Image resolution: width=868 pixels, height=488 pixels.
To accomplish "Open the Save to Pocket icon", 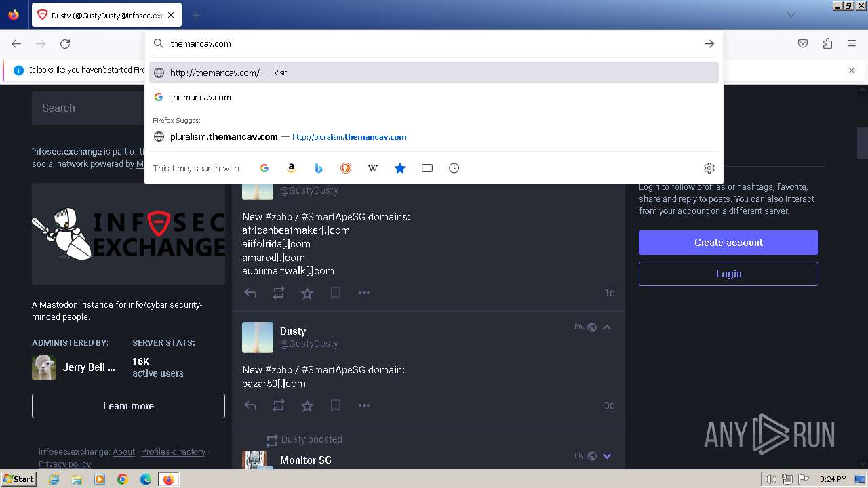I will click(803, 43).
